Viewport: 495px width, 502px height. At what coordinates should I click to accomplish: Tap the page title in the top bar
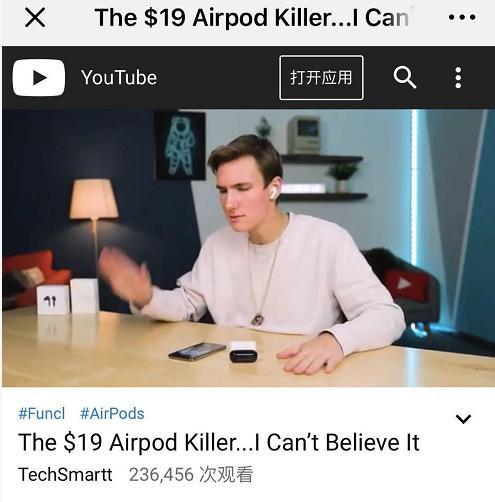point(252,17)
